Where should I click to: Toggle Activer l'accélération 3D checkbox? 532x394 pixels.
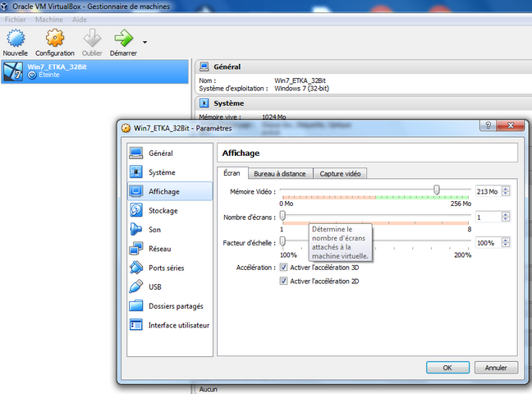click(x=283, y=268)
